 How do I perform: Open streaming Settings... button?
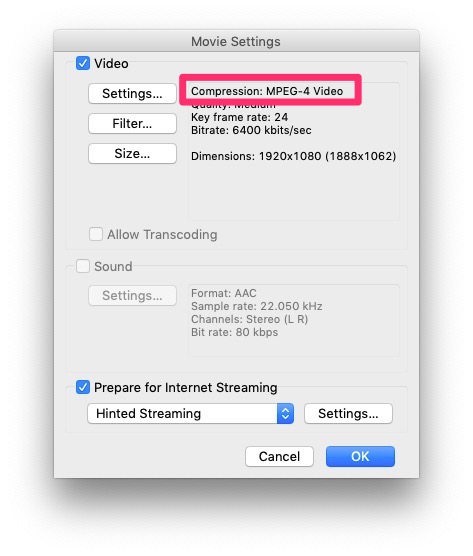[348, 413]
